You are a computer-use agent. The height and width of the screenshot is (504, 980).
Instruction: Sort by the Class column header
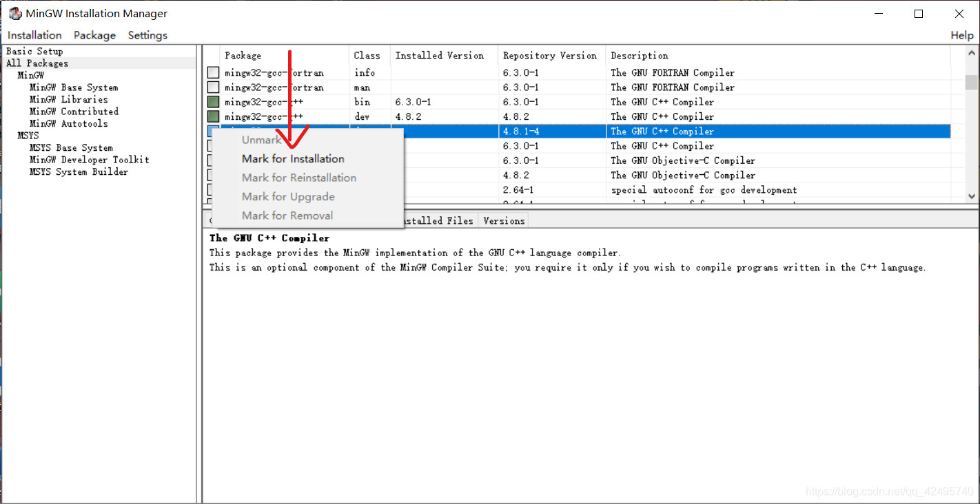pyautogui.click(x=370, y=55)
